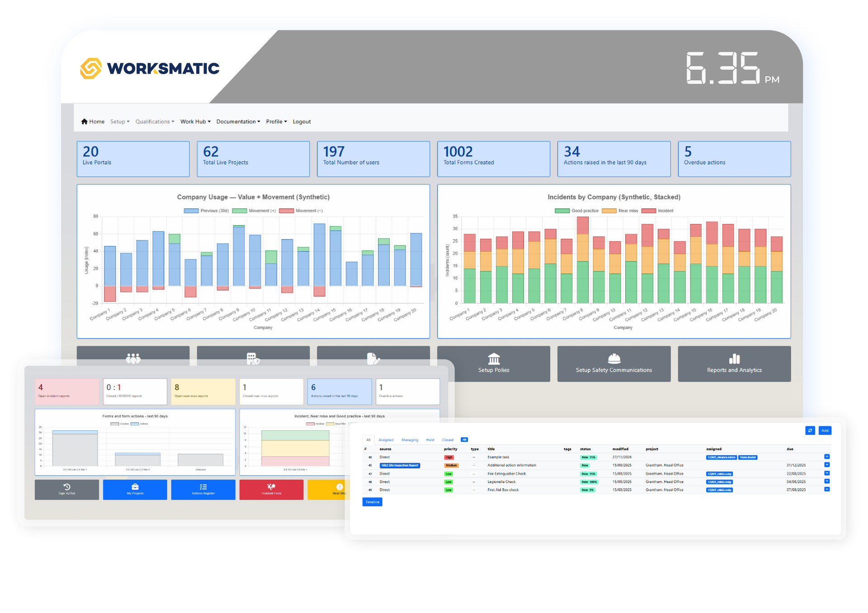Switch to the Closed actions tab
The width and height of the screenshot is (868, 613).
[x=448, y=440]
